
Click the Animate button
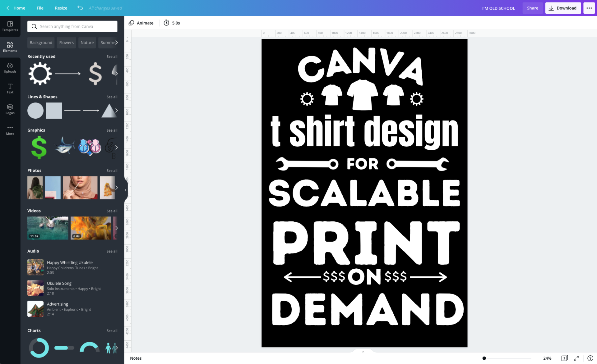(141, 23)
